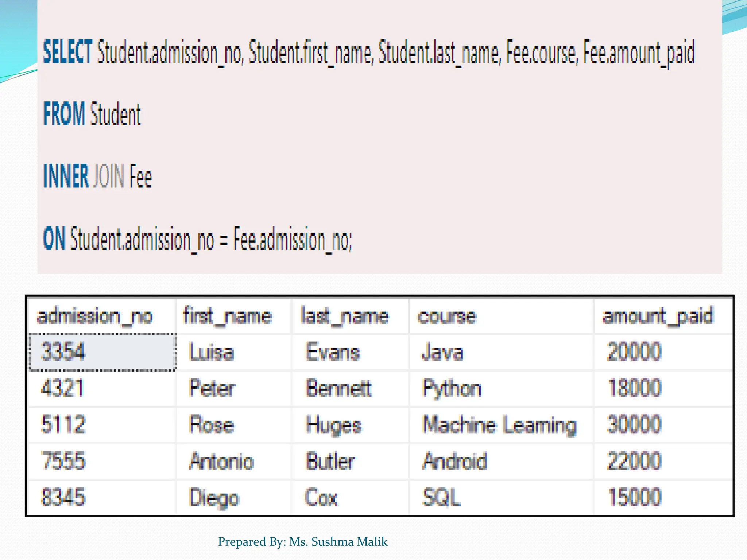Click the last_name column header

(x=344, y=316)
